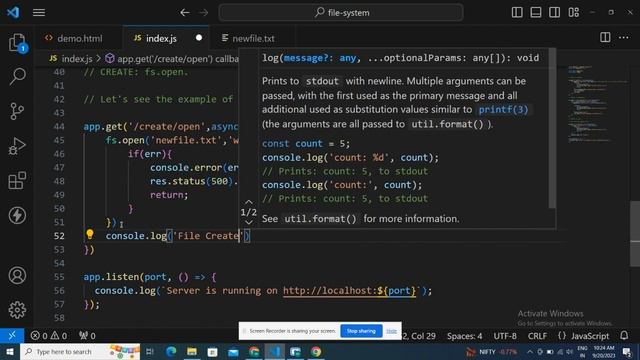Toggle the secondary side bar layout icon
This screenshot has width=640, height=360.
tap(554, 12)
